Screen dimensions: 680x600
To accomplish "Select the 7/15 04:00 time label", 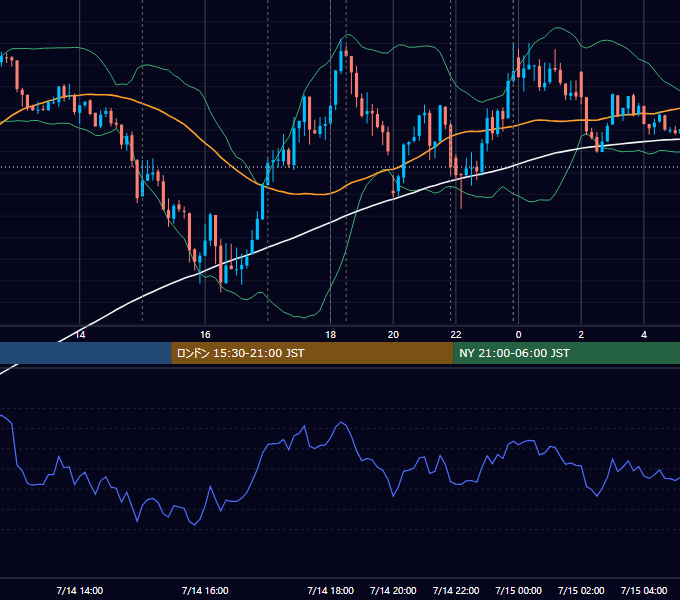I will (644, 590).
